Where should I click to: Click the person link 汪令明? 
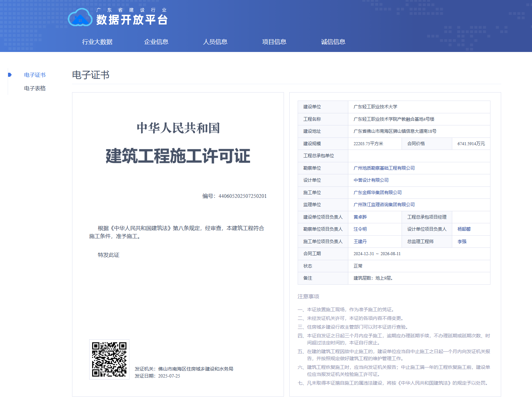click(x=360, y=229)
